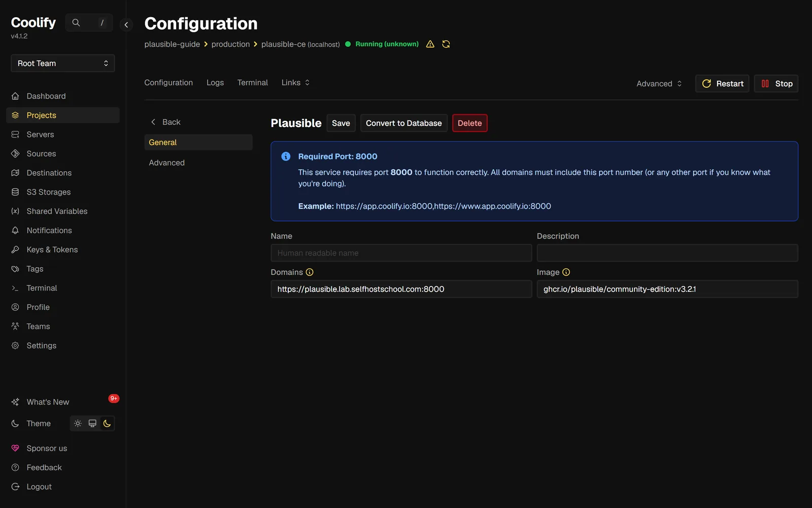
Task: Click the Notifications bell icon
Action: pyautogui.click(x=15, y=231)
